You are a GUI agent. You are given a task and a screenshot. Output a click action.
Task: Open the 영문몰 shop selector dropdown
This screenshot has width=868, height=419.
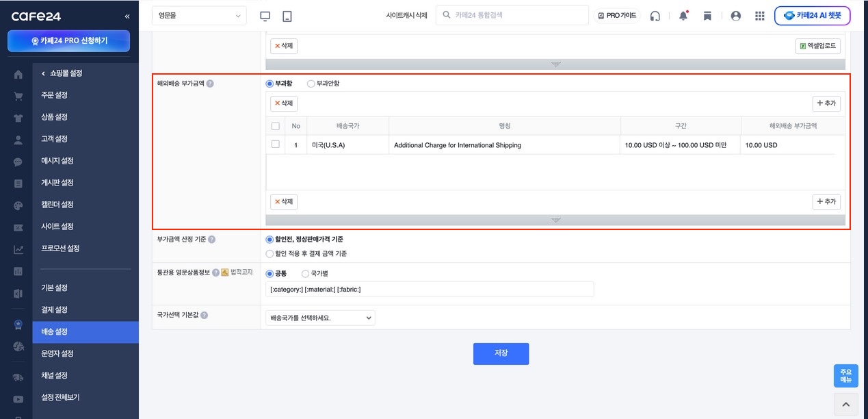point(199,16)
